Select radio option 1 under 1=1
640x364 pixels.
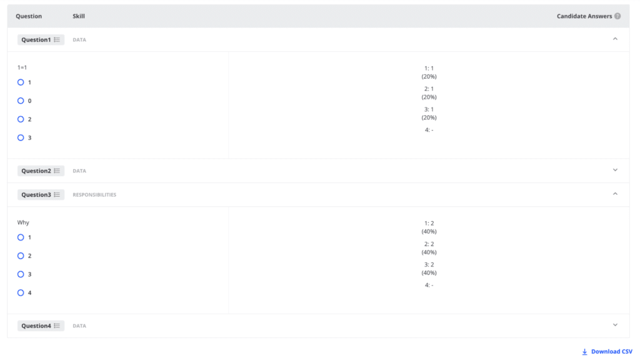coord(21,82)
